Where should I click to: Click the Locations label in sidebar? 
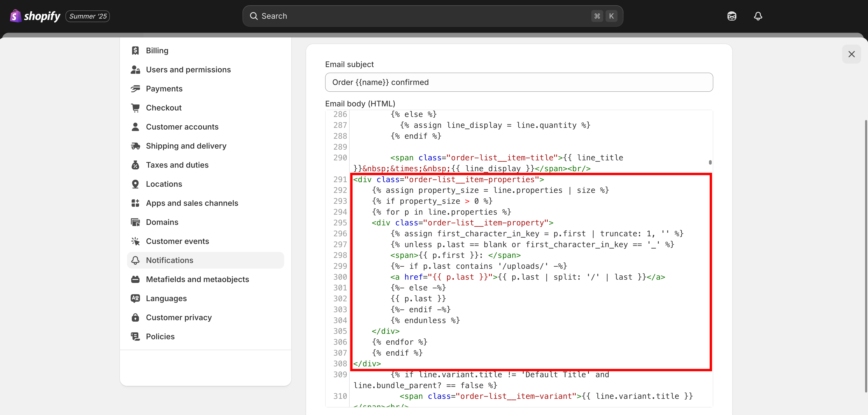pyautogui.click(x=164, y=184)
